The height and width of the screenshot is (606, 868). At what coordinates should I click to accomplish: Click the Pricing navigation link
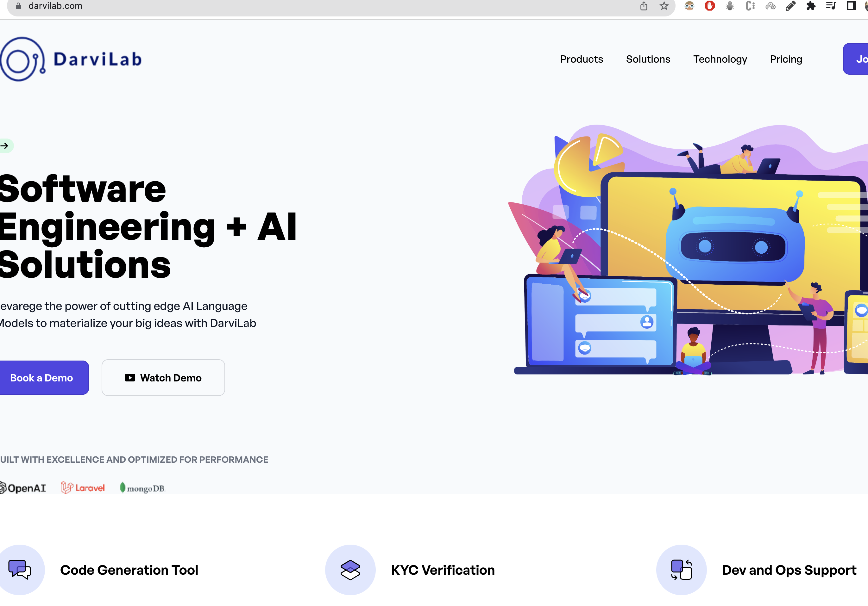click(x=786, y=59)
